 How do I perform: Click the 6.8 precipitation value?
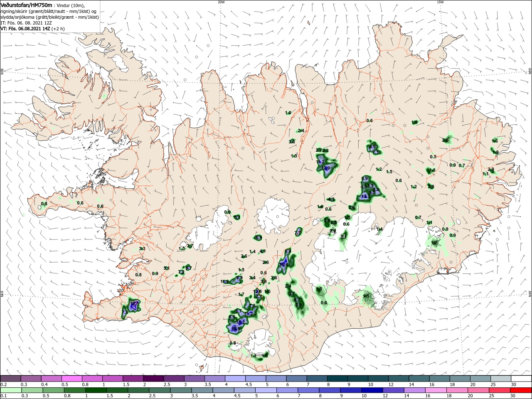point(232,317)
